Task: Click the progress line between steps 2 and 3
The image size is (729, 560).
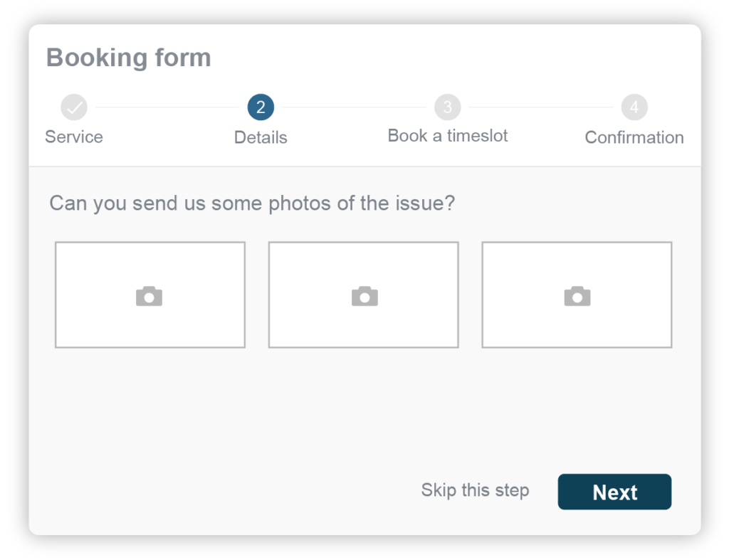Action: (x=354, y=106)
